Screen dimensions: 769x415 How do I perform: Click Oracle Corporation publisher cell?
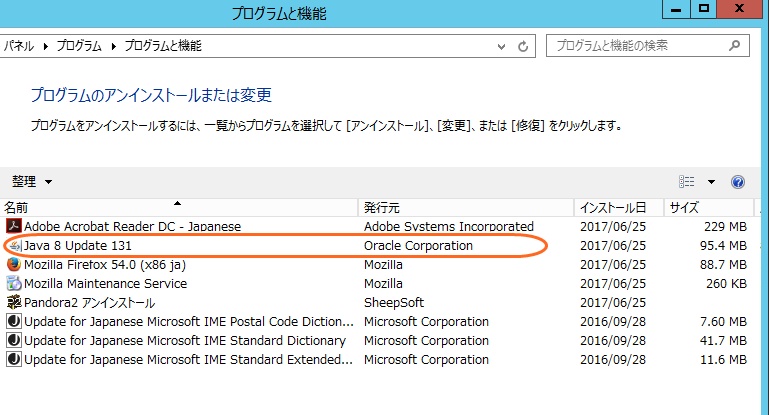418,245
